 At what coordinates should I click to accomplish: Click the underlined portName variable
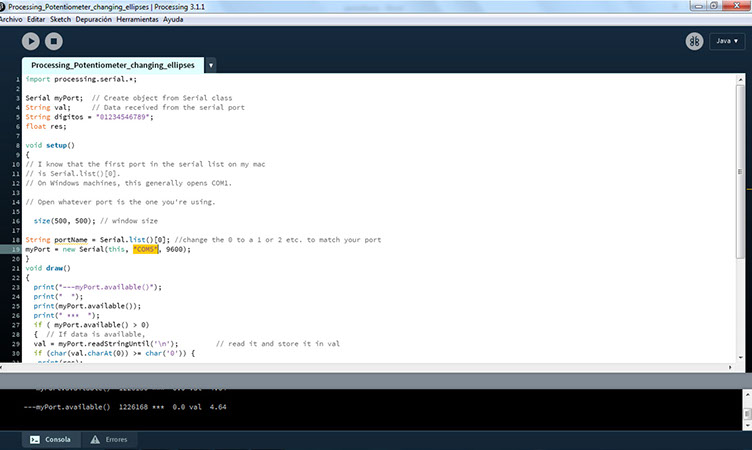pyautogui.click(x=70, y=240)
